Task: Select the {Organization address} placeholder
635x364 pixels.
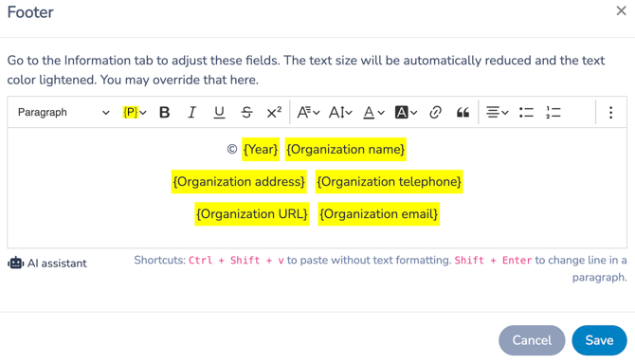Action: coord(239,181)
